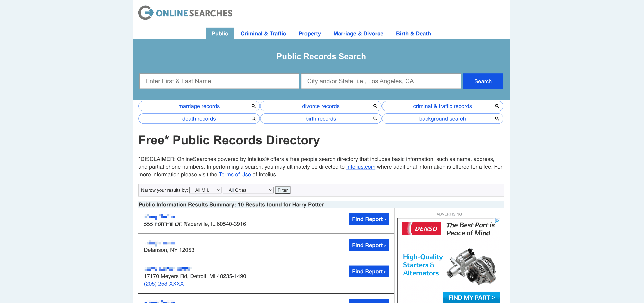Click the Enter First & Last Name field
The height and width of the screenshot is (303, 644).
(x=219, y=81)
